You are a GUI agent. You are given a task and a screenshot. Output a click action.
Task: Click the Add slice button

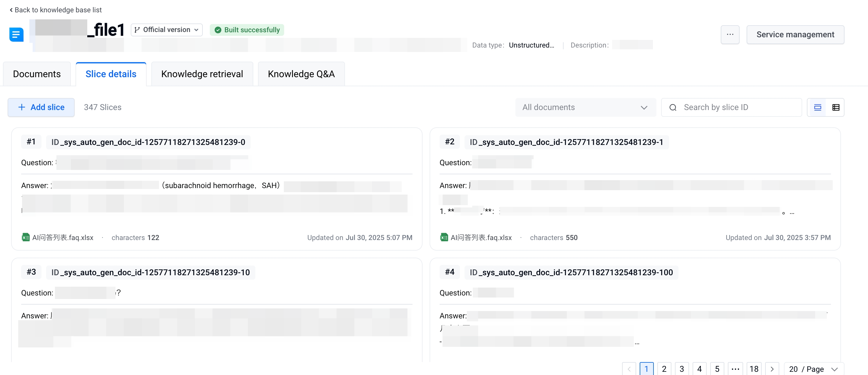tap(41, 107)
